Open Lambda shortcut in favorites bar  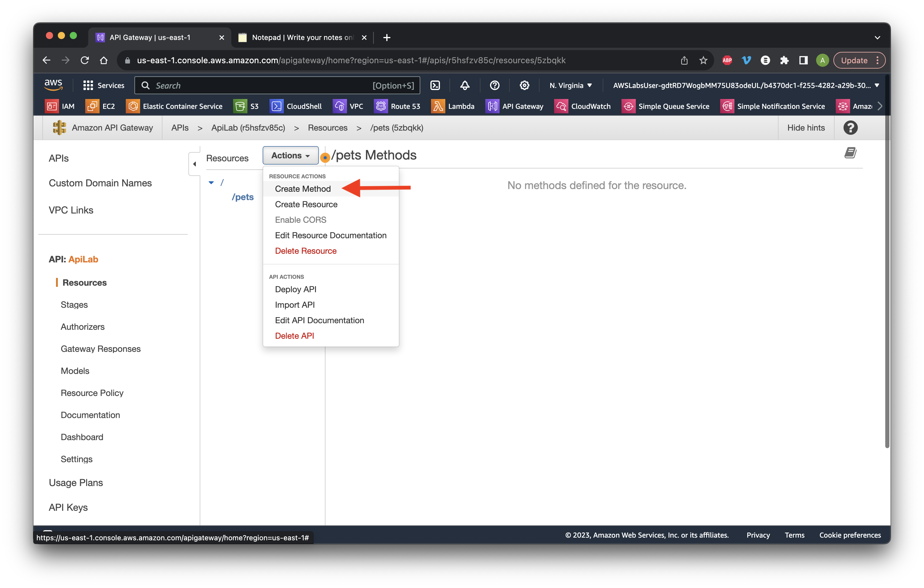click(453, 106)
